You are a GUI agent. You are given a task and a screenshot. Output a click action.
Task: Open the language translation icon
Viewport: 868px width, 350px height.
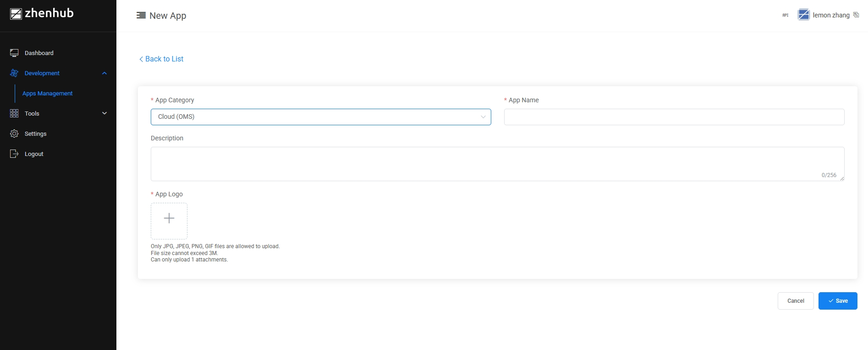[856, 15]
